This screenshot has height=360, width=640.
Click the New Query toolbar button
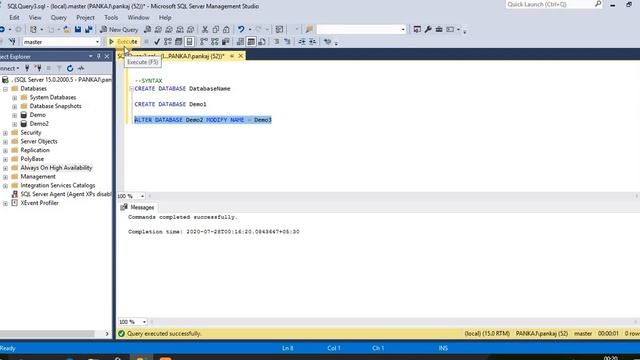(x=119, y=29)
